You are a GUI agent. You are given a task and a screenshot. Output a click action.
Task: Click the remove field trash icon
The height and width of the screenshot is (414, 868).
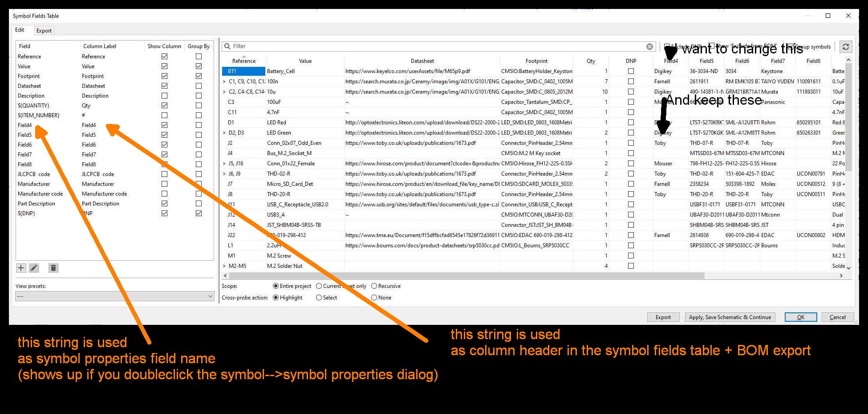pos(53,268)
